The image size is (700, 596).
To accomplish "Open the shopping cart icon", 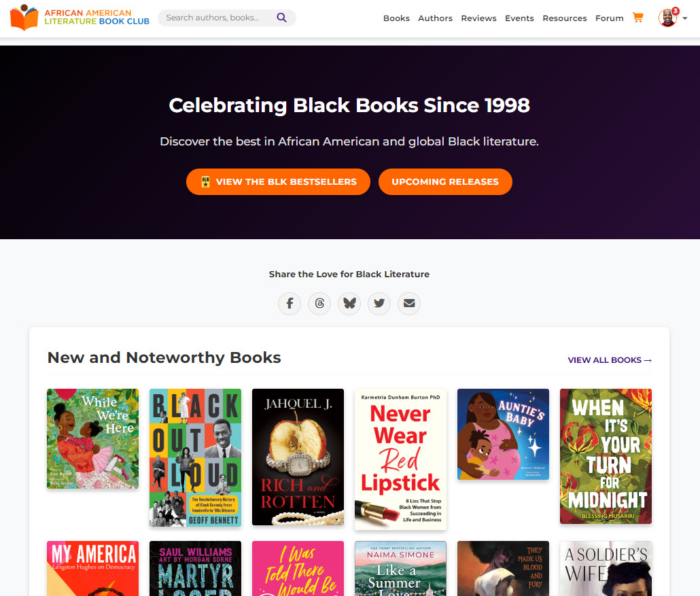I will click(x=637, y=18).
